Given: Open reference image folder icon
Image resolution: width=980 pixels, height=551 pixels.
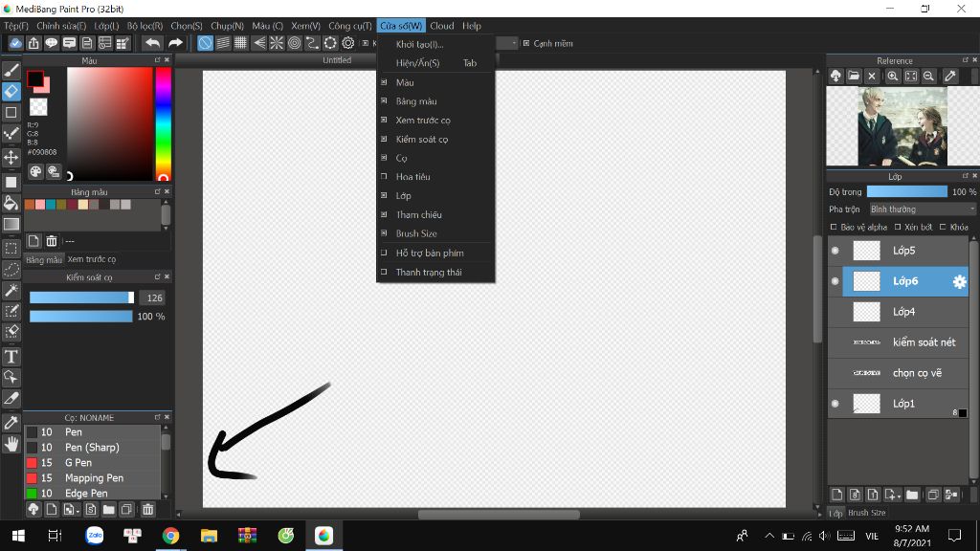Looking at the screenshot, I should tap(854, 77).
